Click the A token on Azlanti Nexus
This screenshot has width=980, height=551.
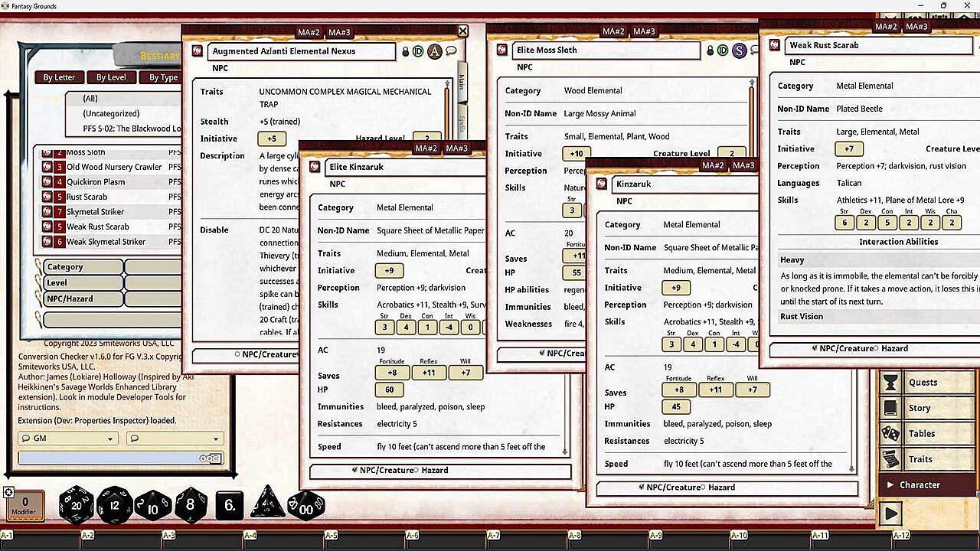point(435,51)
